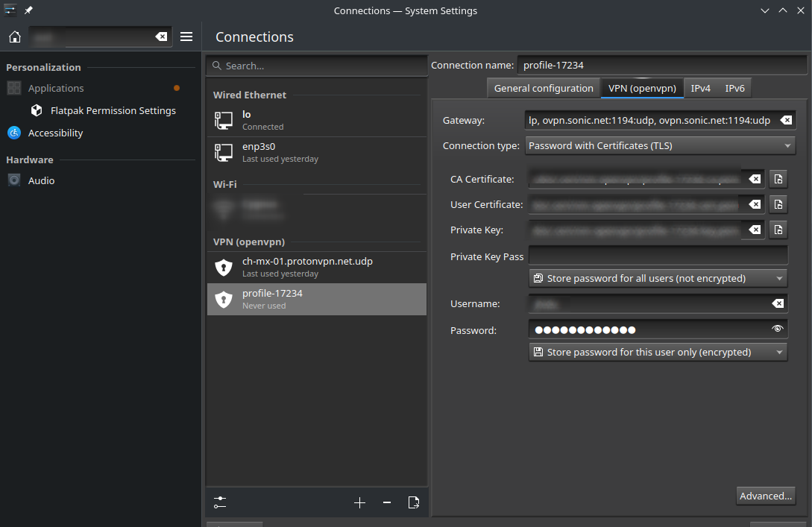Select profile-17234 VPN connection
The image size is (812, 527).
[316, 299]
